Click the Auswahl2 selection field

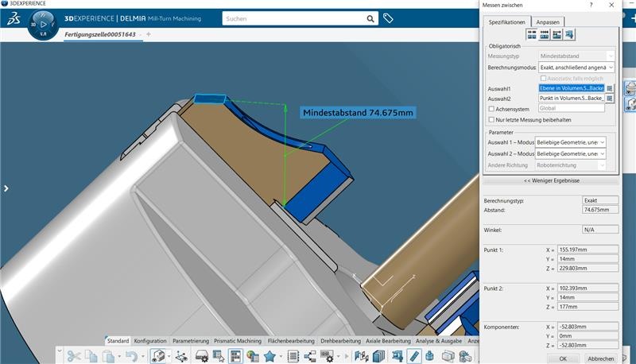(572, 98)
